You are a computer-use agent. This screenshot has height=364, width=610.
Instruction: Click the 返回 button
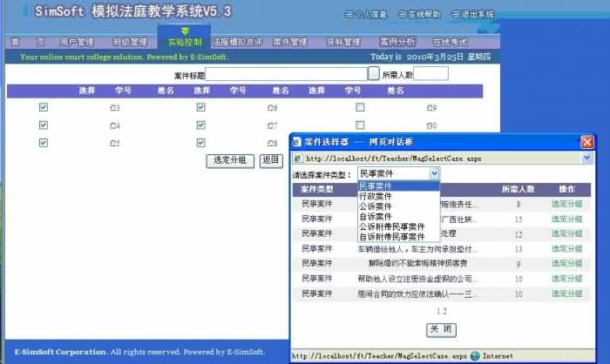(271, 160)
